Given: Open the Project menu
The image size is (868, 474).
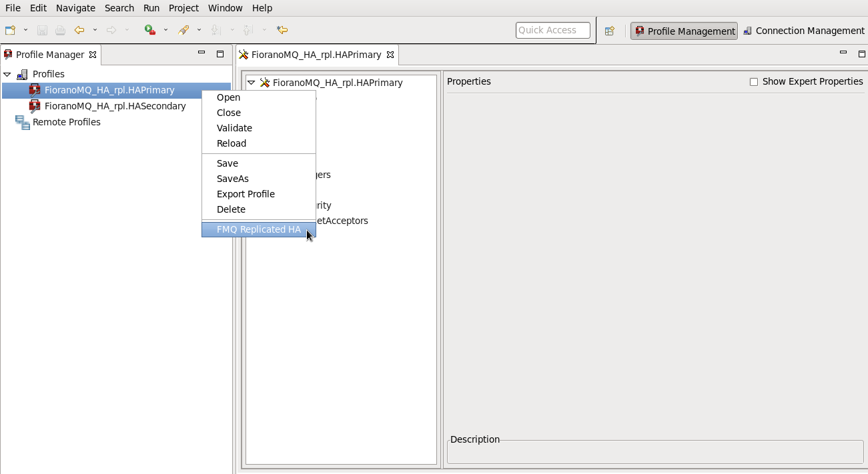Looking at the screenshot, I should [x=184, y=8].
